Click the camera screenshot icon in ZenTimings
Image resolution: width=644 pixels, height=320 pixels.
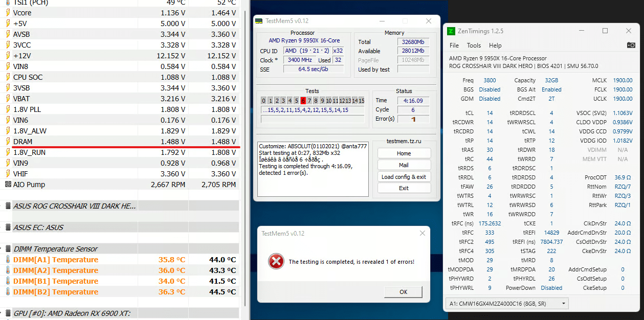tap(631, 45)
